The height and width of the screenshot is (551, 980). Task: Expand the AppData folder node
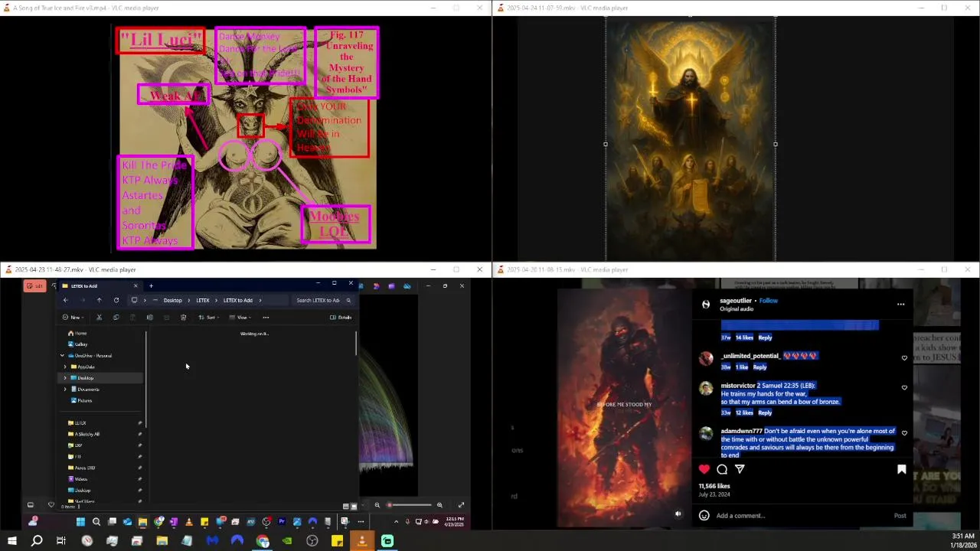click(x=65, y=367)
